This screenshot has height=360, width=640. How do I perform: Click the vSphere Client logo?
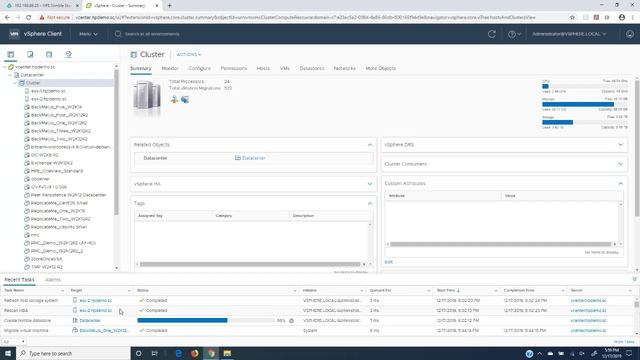[x=36, y=34]
